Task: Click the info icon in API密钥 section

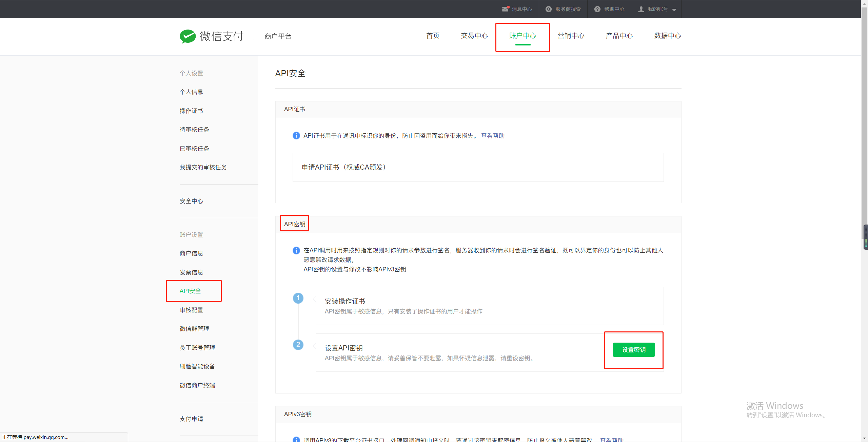Action: pyautogui.click(x=296, y=250)
